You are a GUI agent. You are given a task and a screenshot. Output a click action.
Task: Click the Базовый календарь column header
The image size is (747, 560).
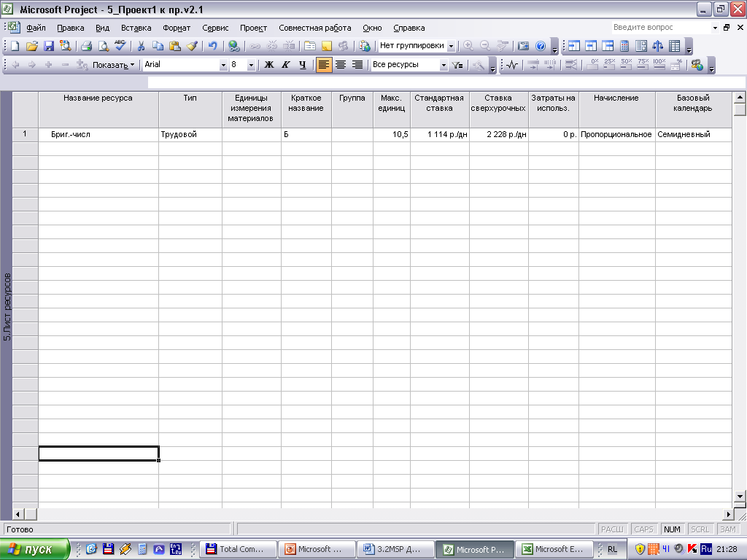[x=693, y=109]
